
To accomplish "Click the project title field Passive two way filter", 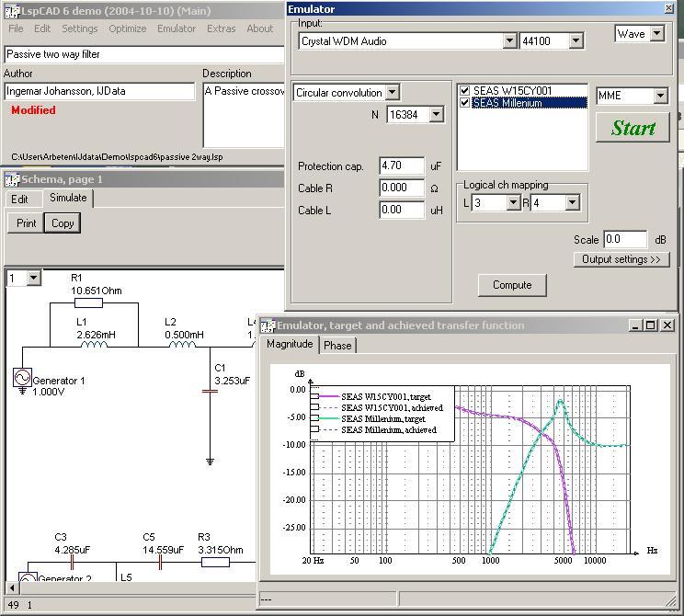I will [144, 54].
